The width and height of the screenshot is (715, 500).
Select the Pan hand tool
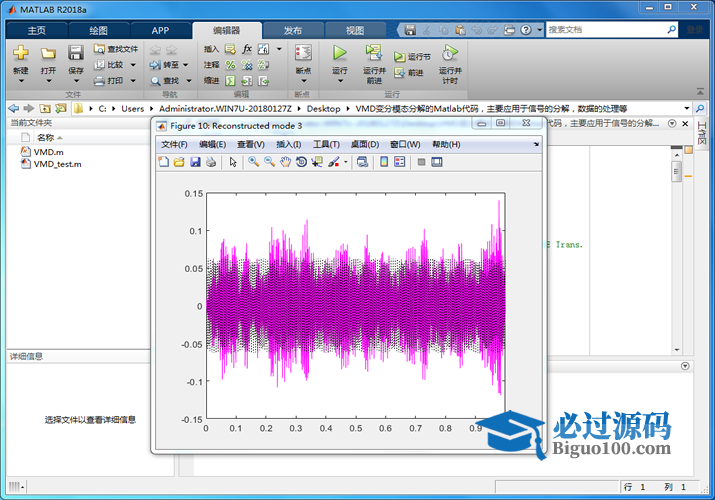coord(285,162)
